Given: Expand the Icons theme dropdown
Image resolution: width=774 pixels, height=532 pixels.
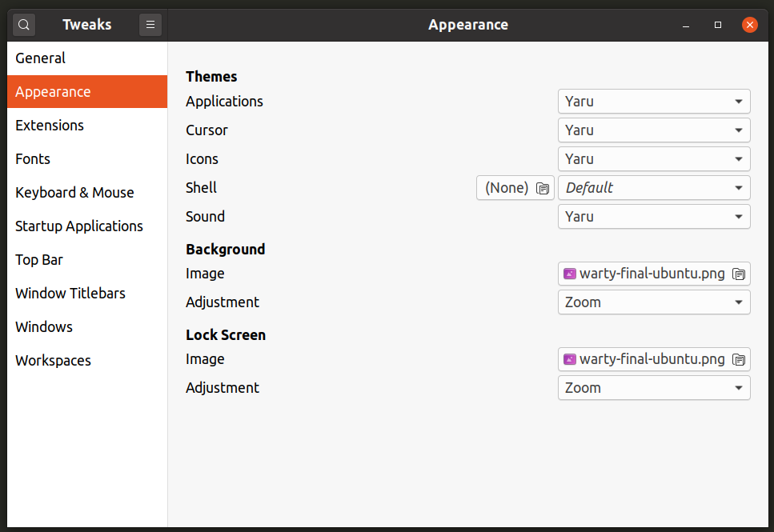Looking at the screenshot, I should [654, 159].
